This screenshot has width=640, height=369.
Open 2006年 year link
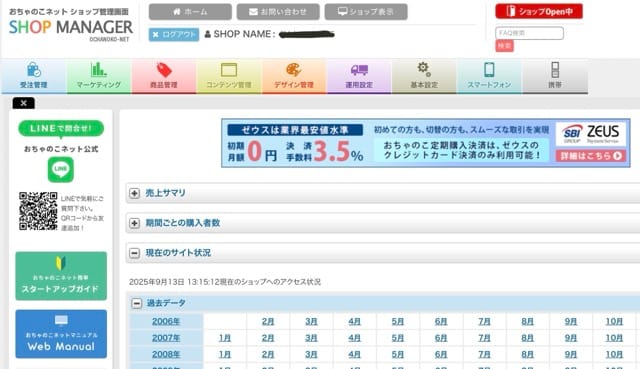166,322
